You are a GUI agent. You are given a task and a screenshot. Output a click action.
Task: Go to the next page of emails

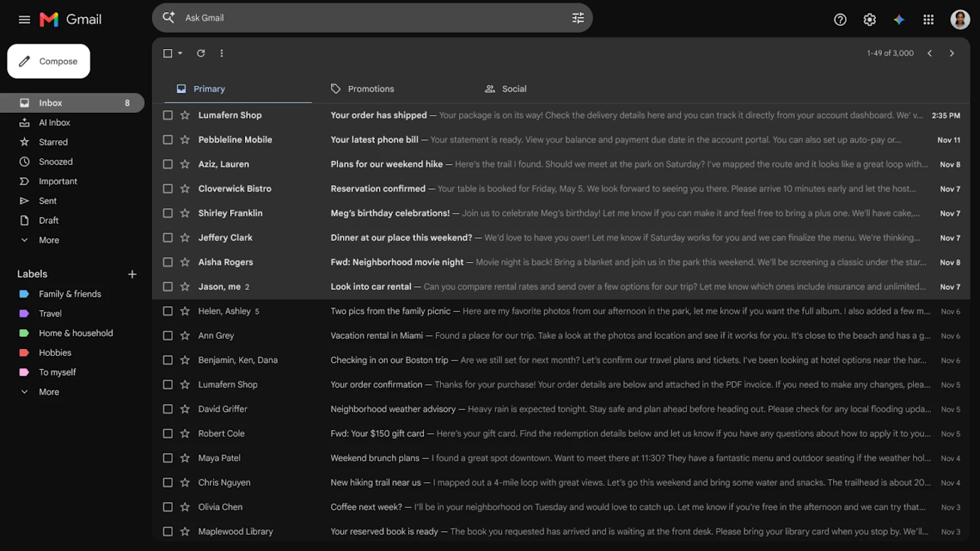coord(951,53)
